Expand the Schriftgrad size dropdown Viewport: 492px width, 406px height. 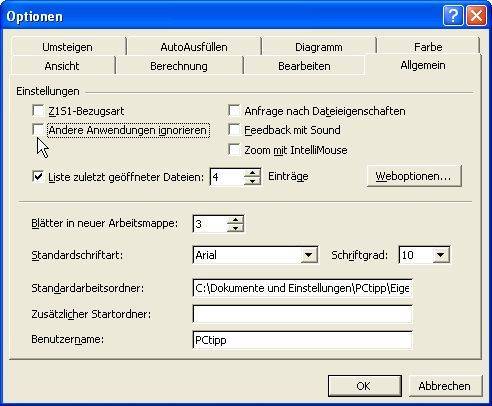[440, 255]
